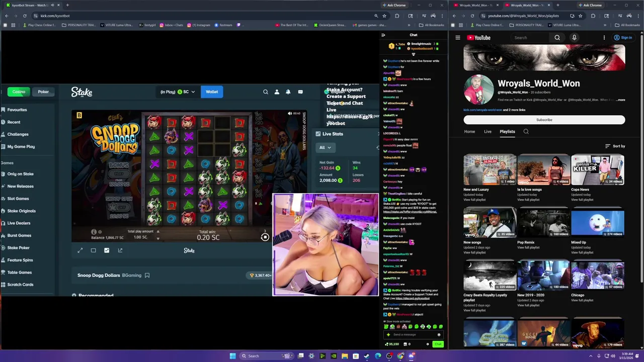Viewport: 644px width, 362px height.
Task: Open the Stake profile user icon
Action: (x=277, y=92)
